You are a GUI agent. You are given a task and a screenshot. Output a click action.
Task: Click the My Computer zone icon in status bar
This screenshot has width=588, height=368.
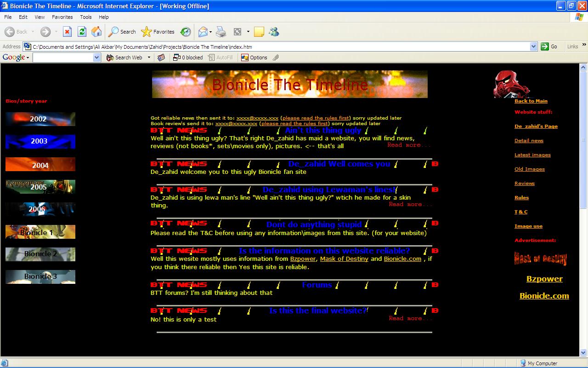[x=523, y=363]
